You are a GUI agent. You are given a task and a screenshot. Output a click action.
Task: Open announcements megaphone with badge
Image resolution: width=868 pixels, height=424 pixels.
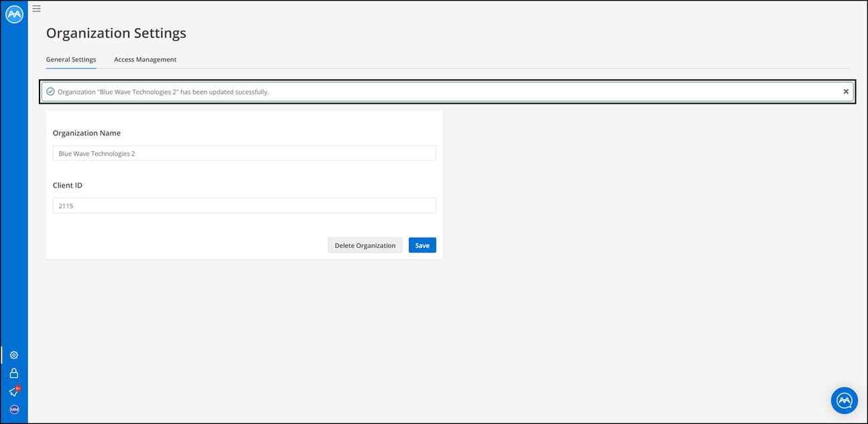click(x=14, y=391)
